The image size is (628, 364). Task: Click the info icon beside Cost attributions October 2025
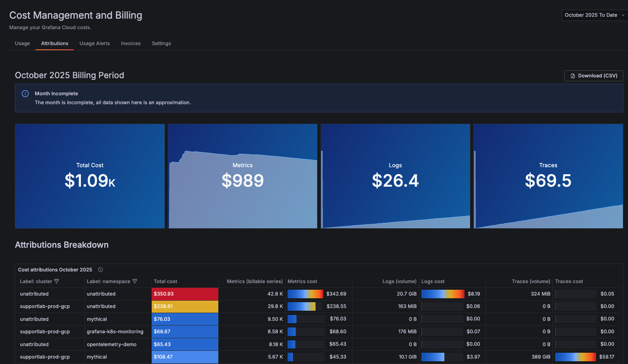[100, 269]
